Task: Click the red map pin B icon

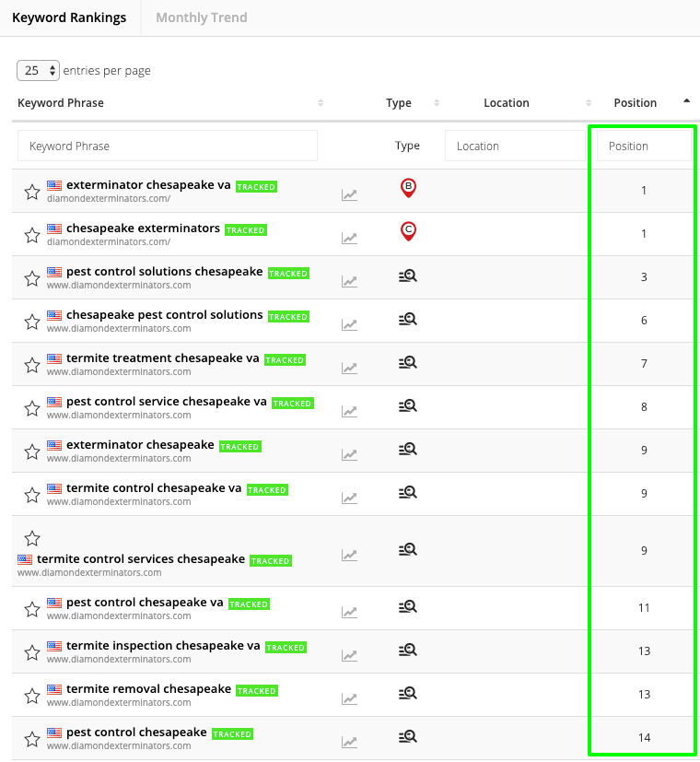Action: (x=408, y=188)
